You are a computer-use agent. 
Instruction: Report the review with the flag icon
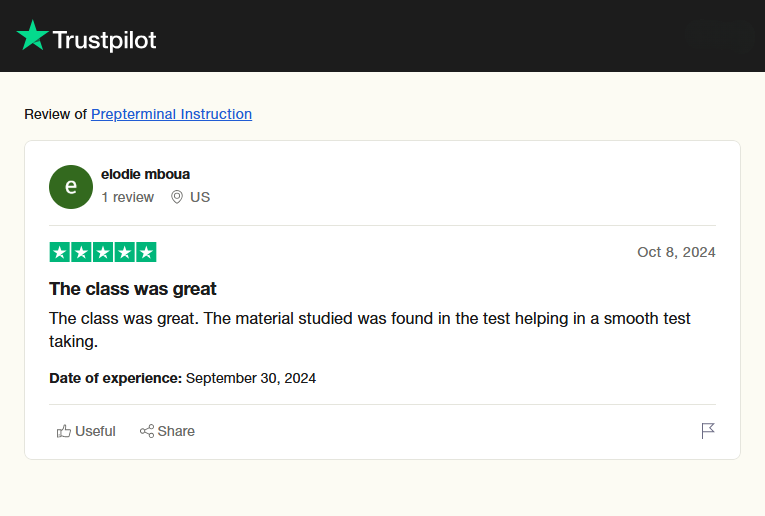(x=708, y=431)
